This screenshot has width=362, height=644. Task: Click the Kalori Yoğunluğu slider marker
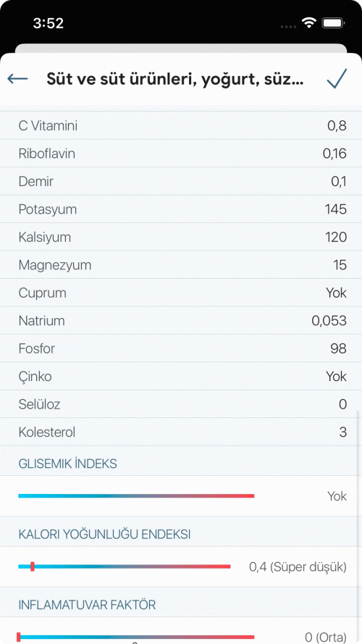(33, 566)
